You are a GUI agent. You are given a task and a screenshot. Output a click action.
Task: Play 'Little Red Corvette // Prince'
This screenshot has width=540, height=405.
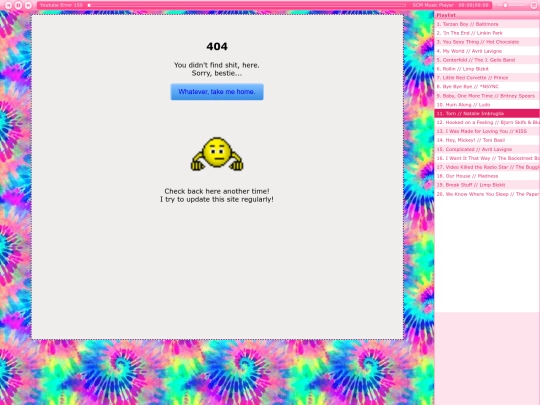click(487, 78)
